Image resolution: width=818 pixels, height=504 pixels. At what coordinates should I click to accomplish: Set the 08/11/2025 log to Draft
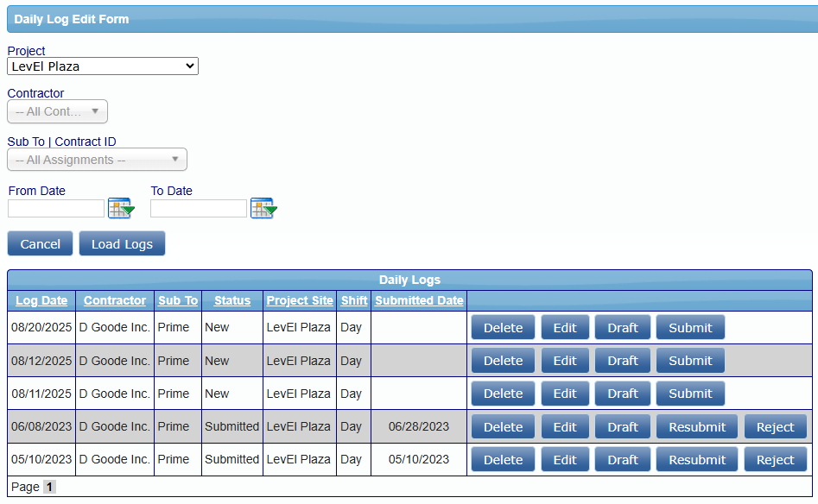click(x=623, y=394)
